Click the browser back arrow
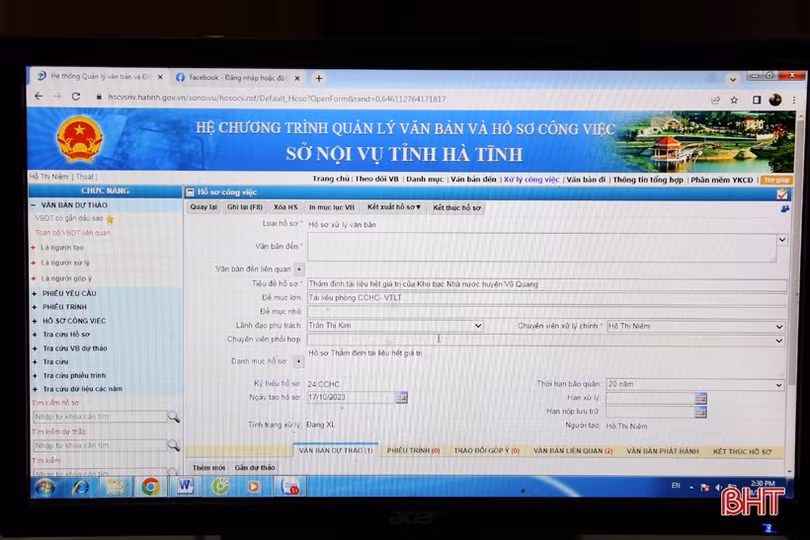810x540 pixels. [39, 96]
